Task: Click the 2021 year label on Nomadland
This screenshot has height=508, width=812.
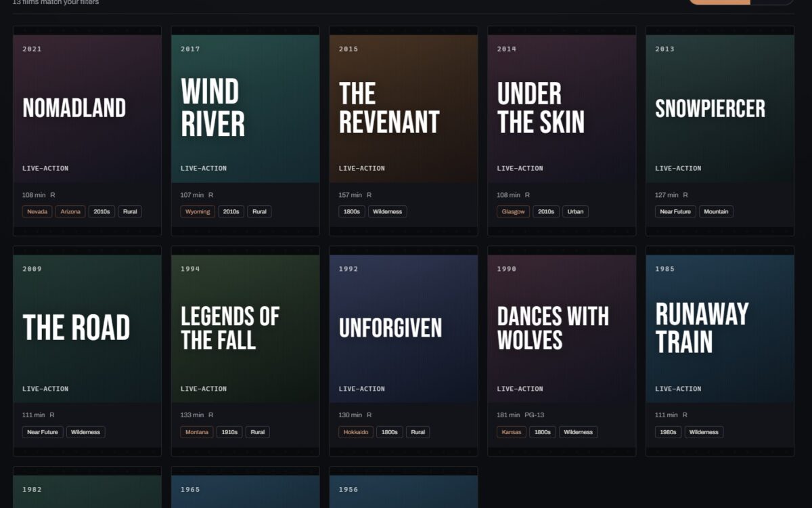Action: click(32, 49)
